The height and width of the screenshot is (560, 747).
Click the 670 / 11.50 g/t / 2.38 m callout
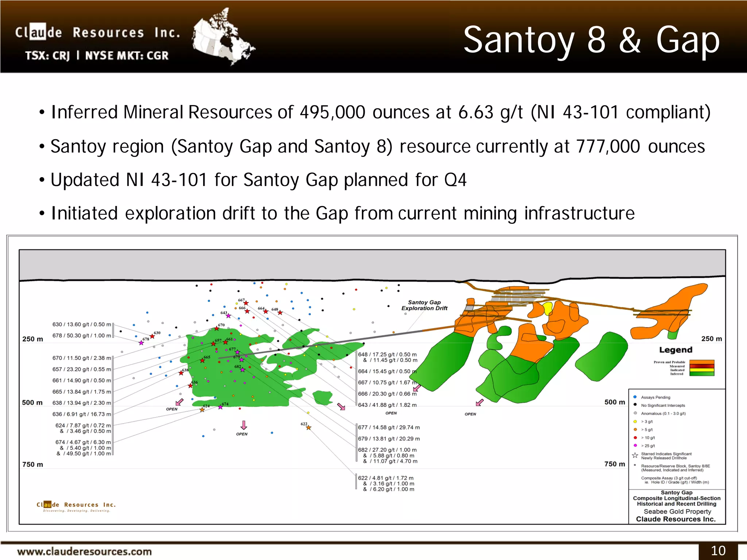click(82, 358)
